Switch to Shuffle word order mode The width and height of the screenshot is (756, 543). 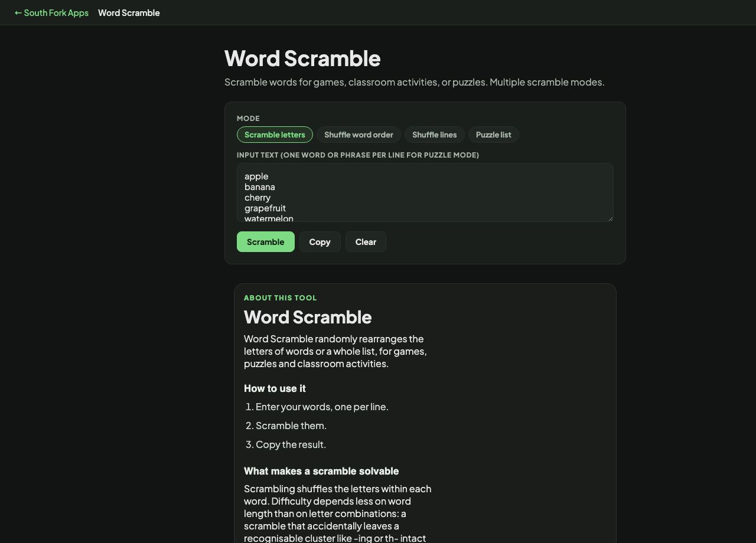point(359,135)
